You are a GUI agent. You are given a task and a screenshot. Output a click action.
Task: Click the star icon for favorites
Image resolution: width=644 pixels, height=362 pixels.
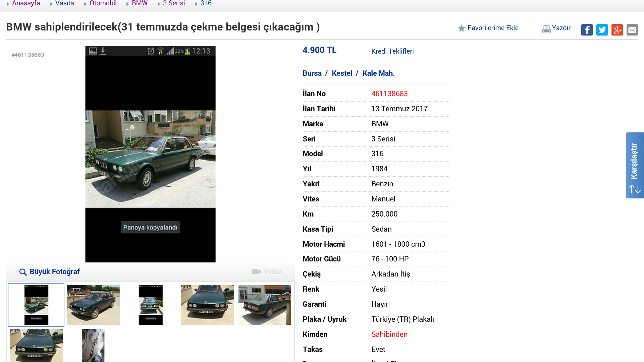462,28
